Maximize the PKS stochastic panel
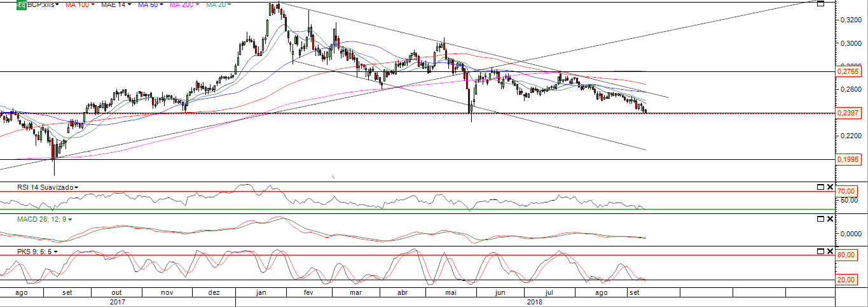868x307 pixels. pos(820,252)
